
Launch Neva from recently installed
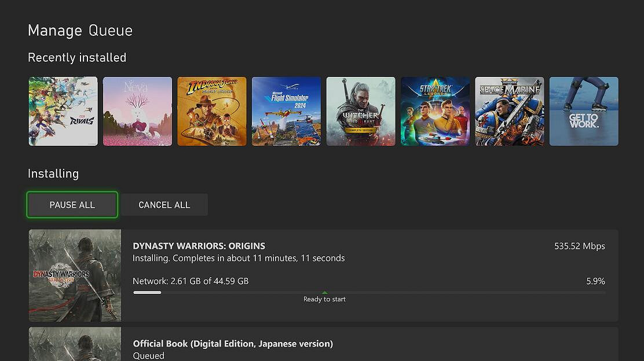point(137,111)
